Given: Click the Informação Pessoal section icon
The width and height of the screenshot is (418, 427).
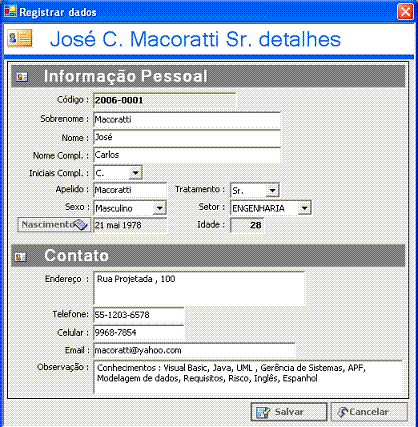Looking at the screenshot, I should click(22, 77).
